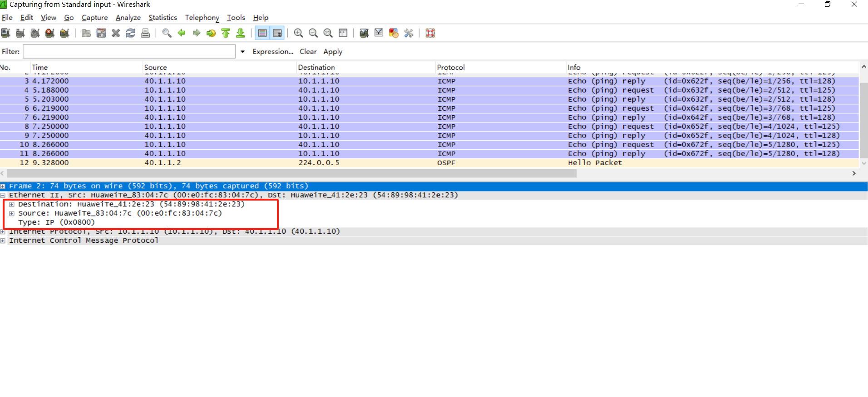Close the capture file X icon
The image size is (868, 397).
[116, 33]
